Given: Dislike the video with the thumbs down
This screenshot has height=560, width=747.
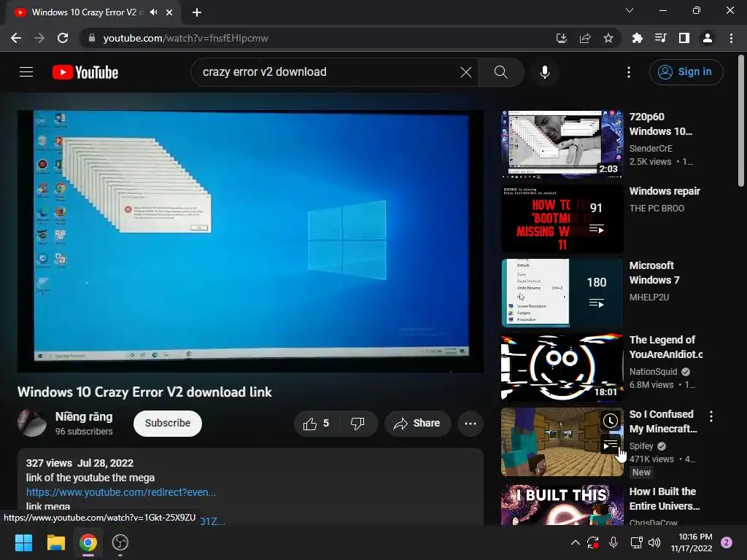Looking at the screenshot, I should coord(357,424).
